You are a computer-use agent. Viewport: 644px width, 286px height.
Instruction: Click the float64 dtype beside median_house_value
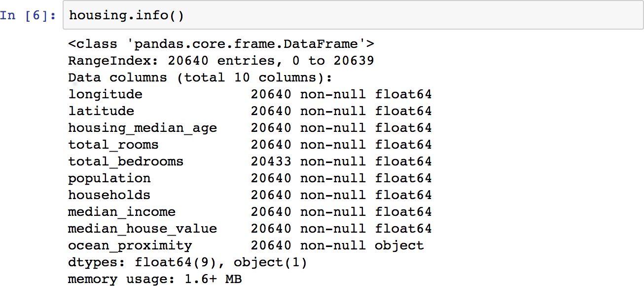click(x=403, y=229)
